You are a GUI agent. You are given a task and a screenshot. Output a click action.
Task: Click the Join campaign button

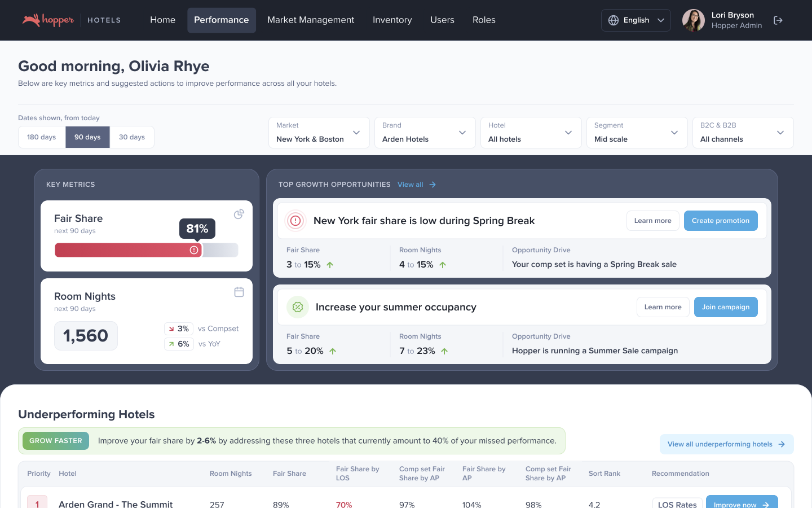tap(725, 307)
